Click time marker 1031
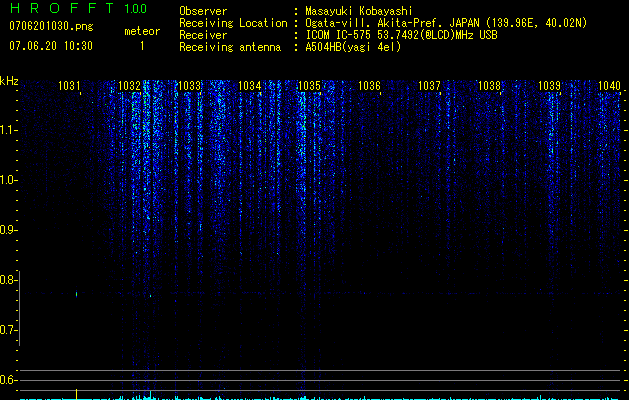629x400 pixels. [69, 86]
